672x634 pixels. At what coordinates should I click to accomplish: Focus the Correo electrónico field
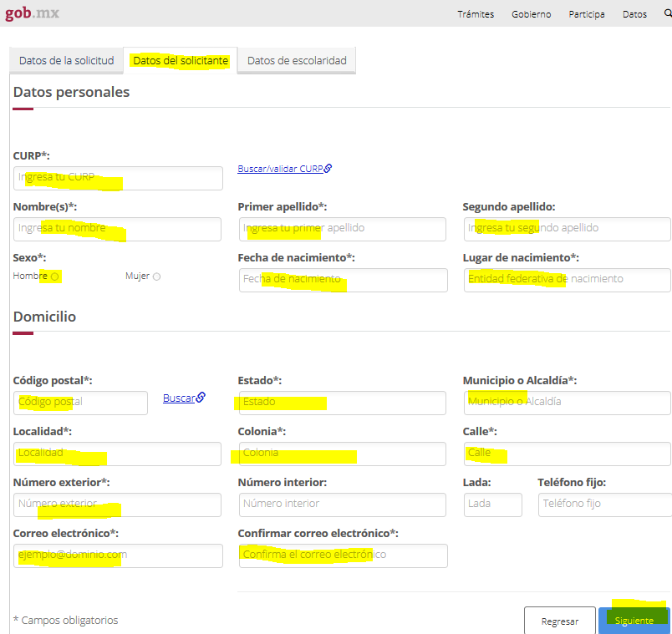(x=118, y=555)
